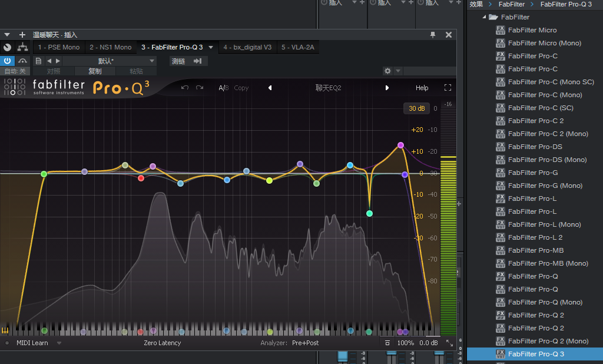Expand the arrow beside settings gear

398,71
